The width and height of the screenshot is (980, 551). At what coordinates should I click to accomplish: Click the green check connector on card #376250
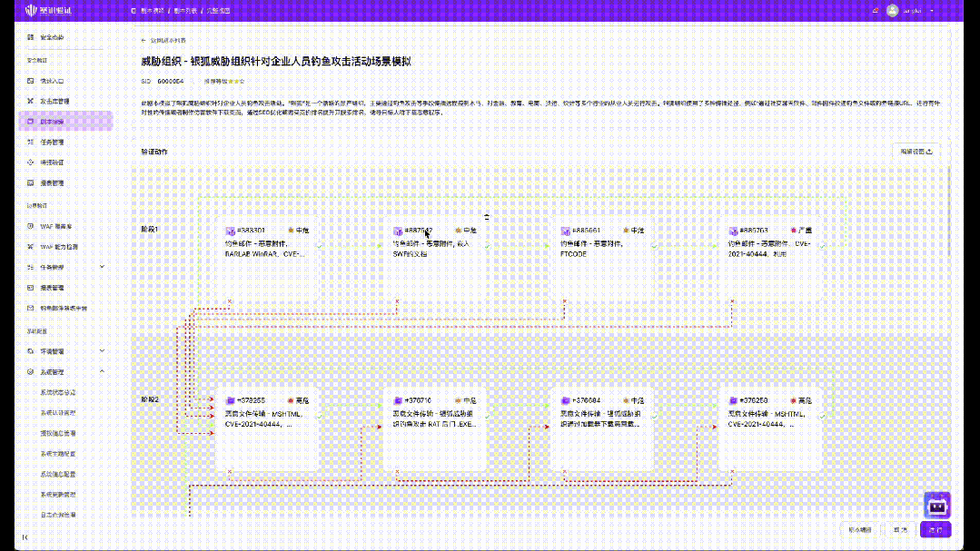(823, 416)
